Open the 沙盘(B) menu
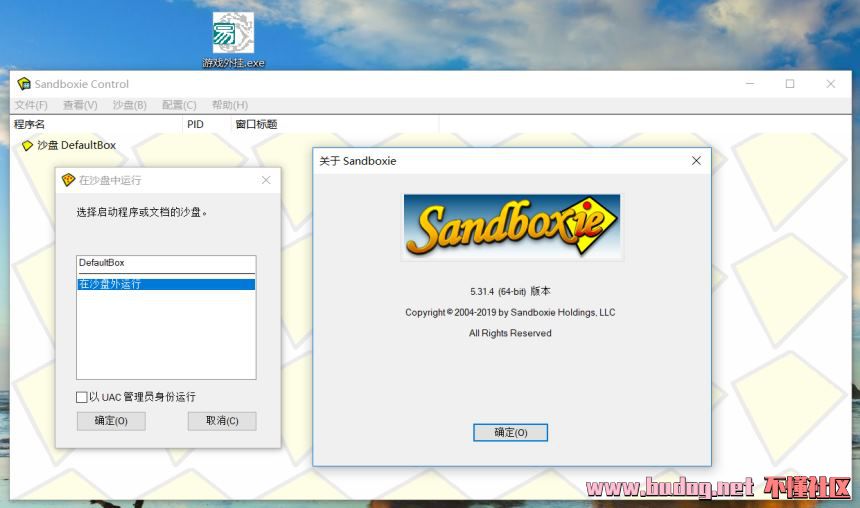 pyautogui.click(x=129, y=105)
